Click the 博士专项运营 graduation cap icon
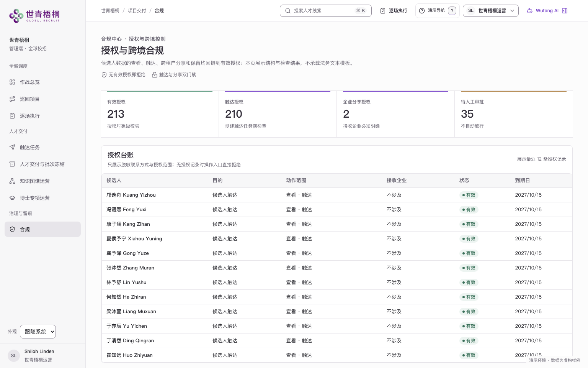Viewport: 588px width, 368px height. (12, 198)
